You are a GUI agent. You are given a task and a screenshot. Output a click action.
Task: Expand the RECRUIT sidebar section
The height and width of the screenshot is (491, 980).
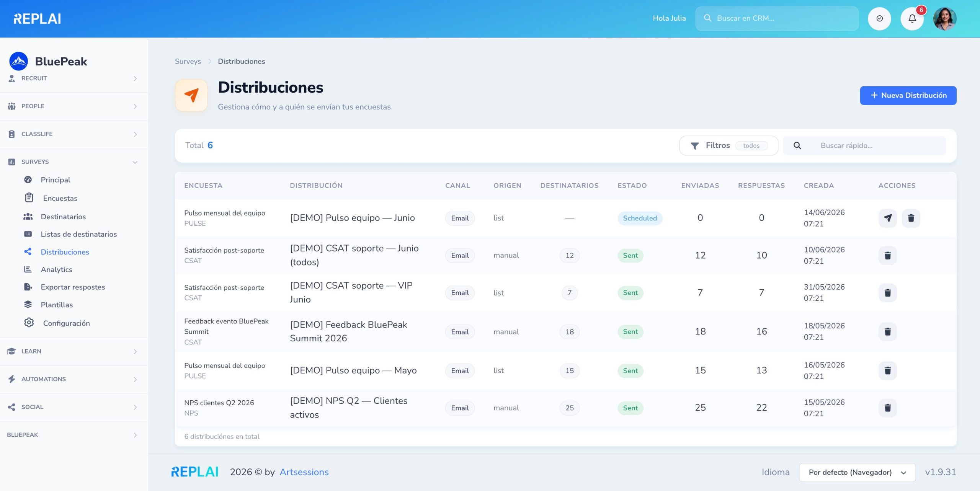coord(72,78)
